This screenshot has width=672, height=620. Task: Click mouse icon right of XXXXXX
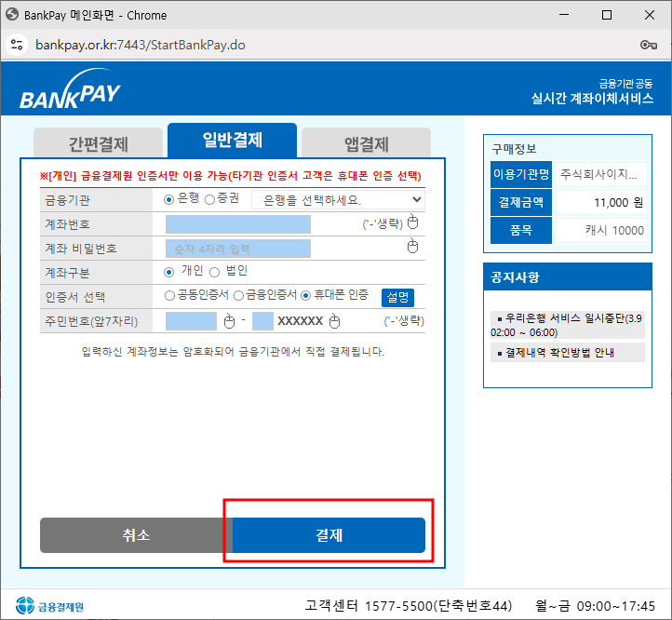(334, 321)
